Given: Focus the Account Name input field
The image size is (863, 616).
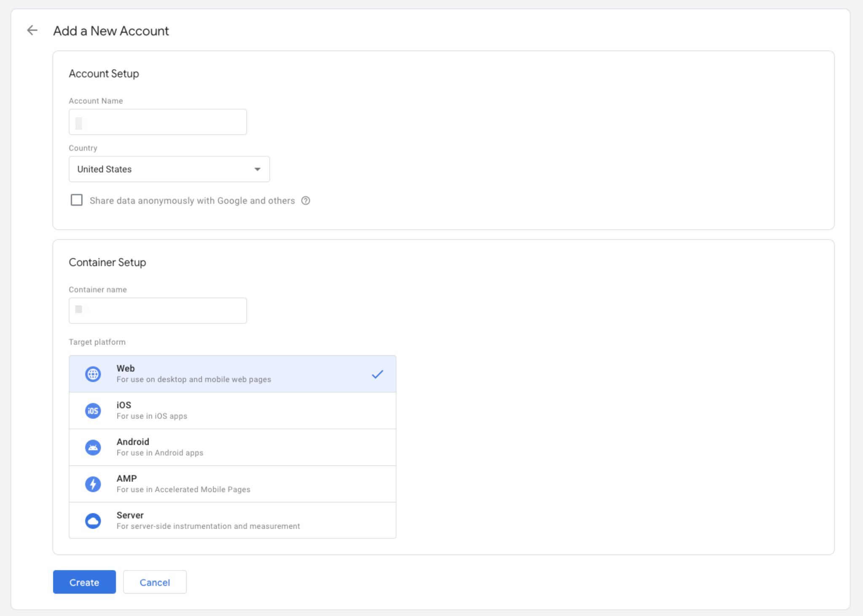Looking at the screenshot, I should pyautogui.click(x=158, y=122).
